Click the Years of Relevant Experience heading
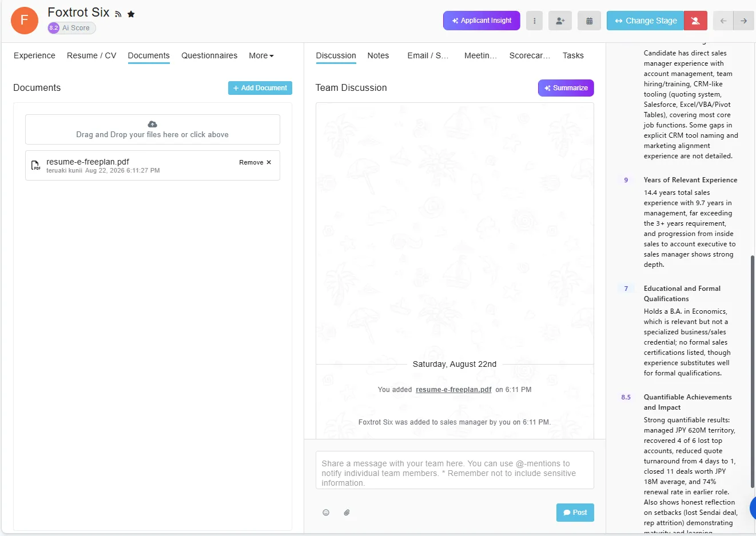Viewport: 756px width, 536px height. tap(690, 180)
